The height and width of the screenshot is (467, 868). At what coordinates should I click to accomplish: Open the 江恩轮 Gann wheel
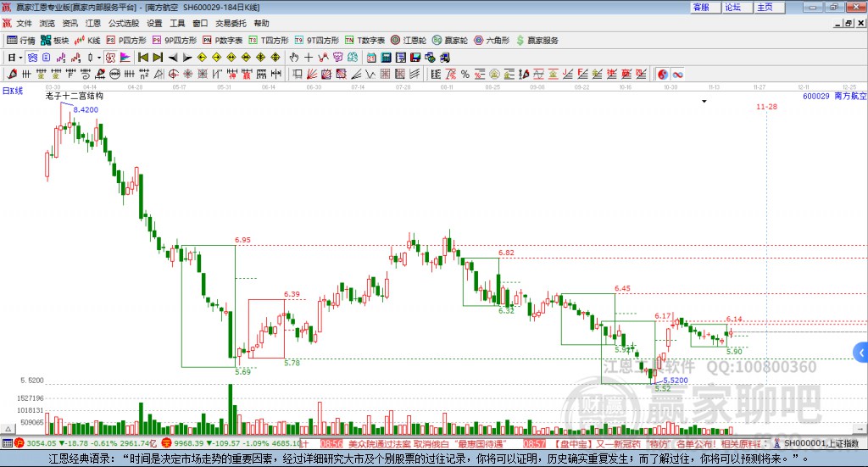(x=409, y=41)
